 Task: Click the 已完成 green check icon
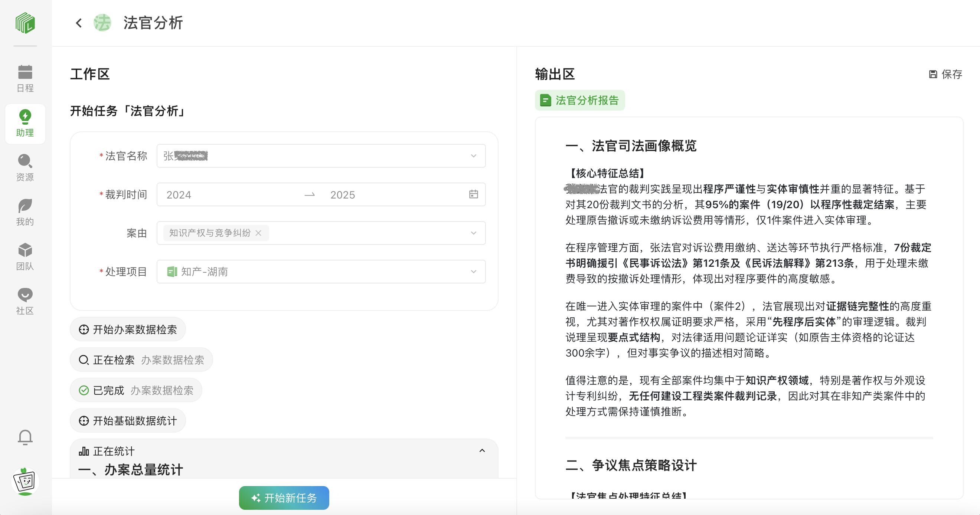pos(84,390)
